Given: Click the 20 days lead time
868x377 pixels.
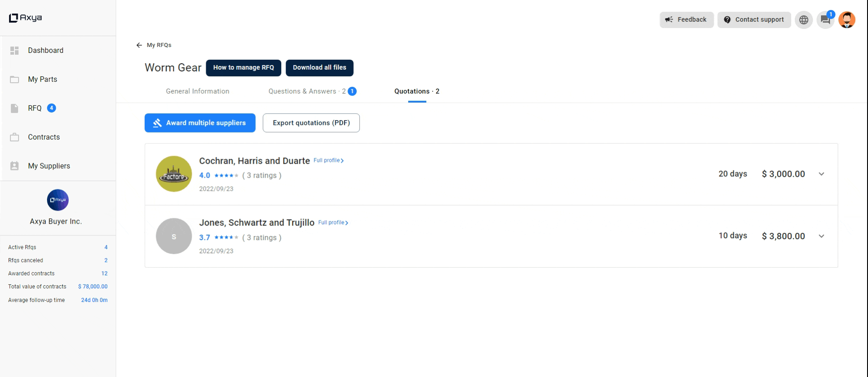Looking at the screenshot, I should tap(733, 174).
